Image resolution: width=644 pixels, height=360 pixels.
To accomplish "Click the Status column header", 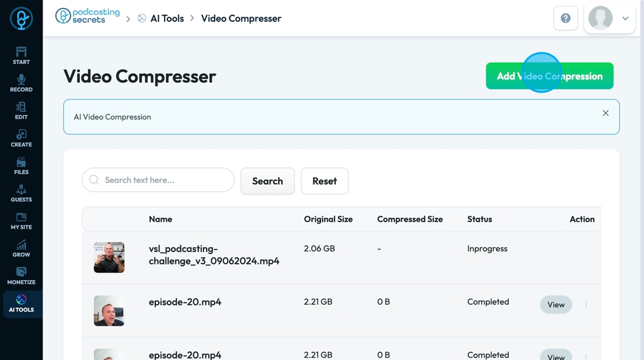I will click(x=480, y=219).
